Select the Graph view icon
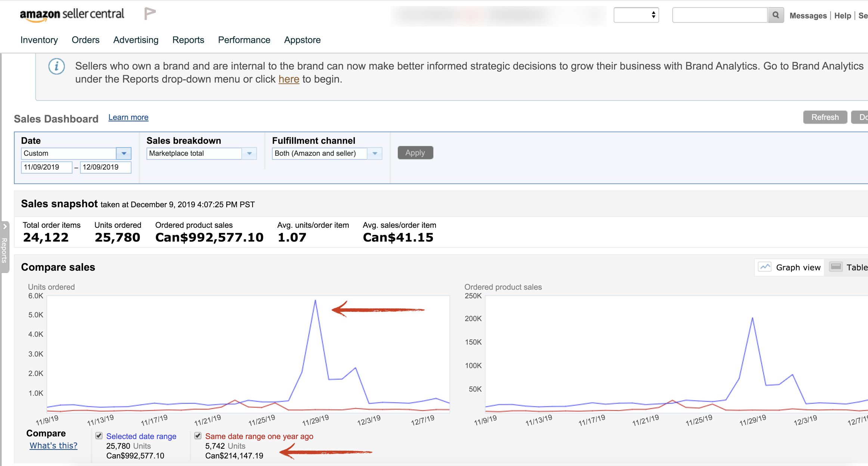 tap(765, 267)
